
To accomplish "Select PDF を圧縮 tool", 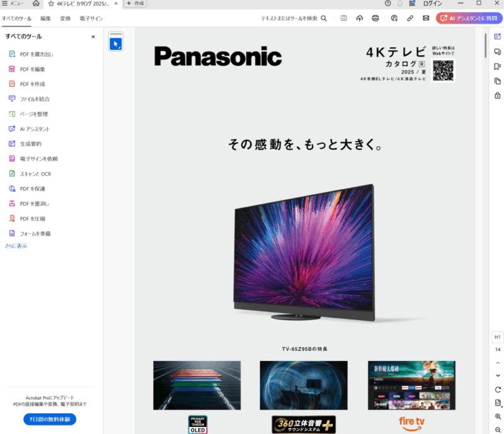I will 27,219.
